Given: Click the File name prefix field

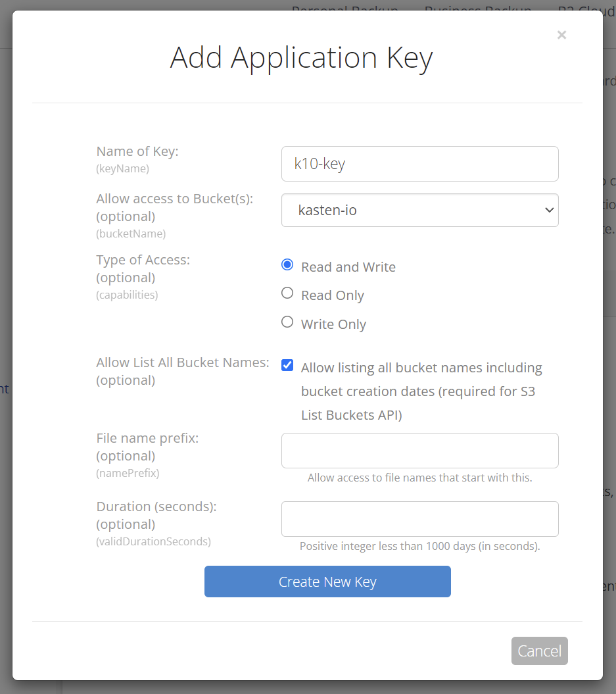Looking at the screenshot, I should pos(419,451).
